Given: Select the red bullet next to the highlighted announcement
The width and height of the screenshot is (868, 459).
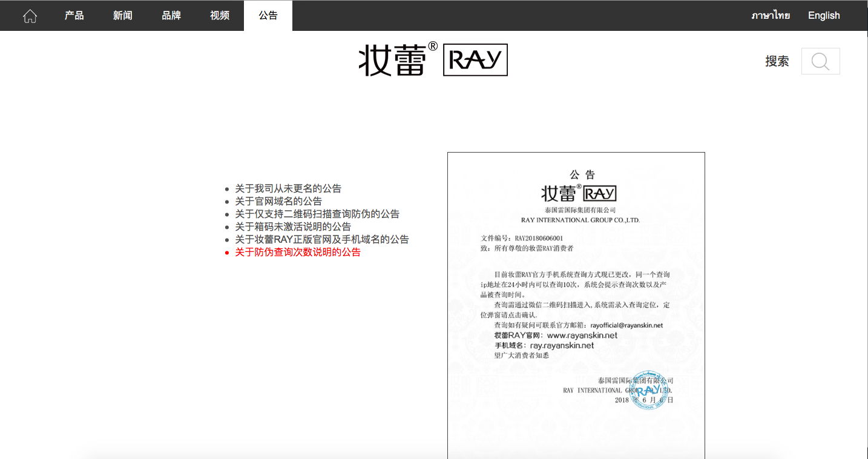Looking at the screenshot, I should pos(226,252).
